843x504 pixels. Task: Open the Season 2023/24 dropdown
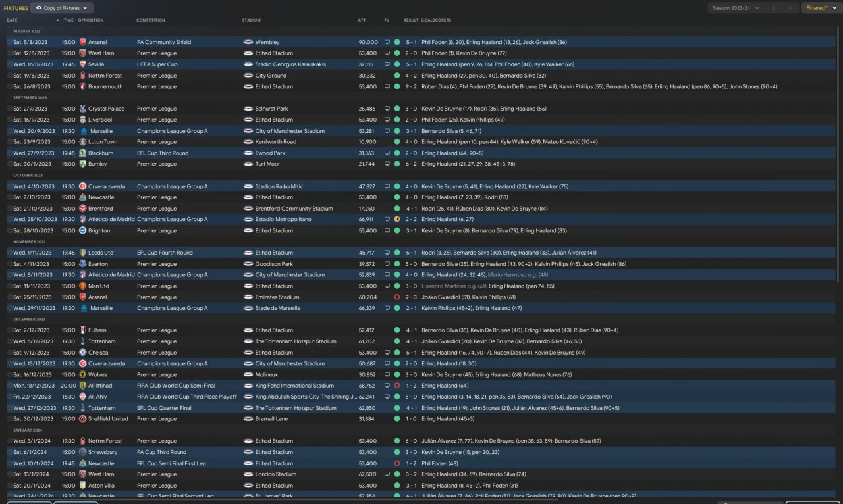736,8
